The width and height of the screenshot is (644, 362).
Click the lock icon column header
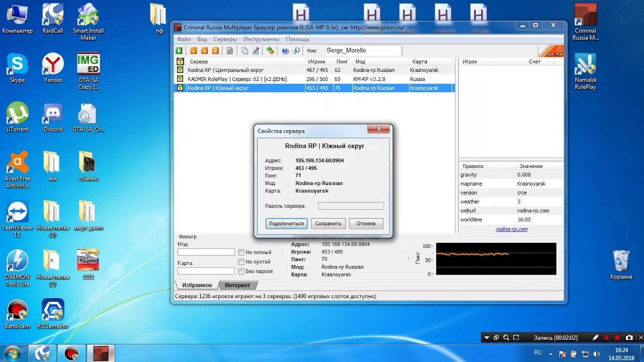180,61
